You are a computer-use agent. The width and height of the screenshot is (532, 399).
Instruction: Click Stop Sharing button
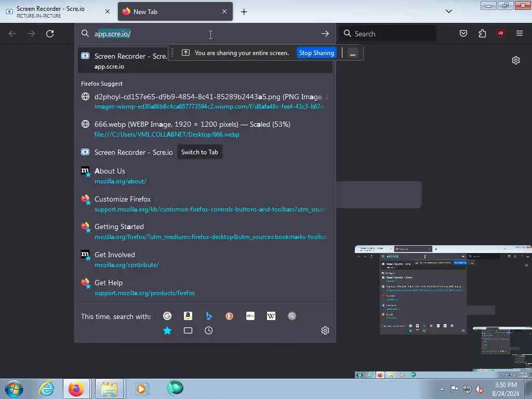pyautogui.click(x=316, y=53)
